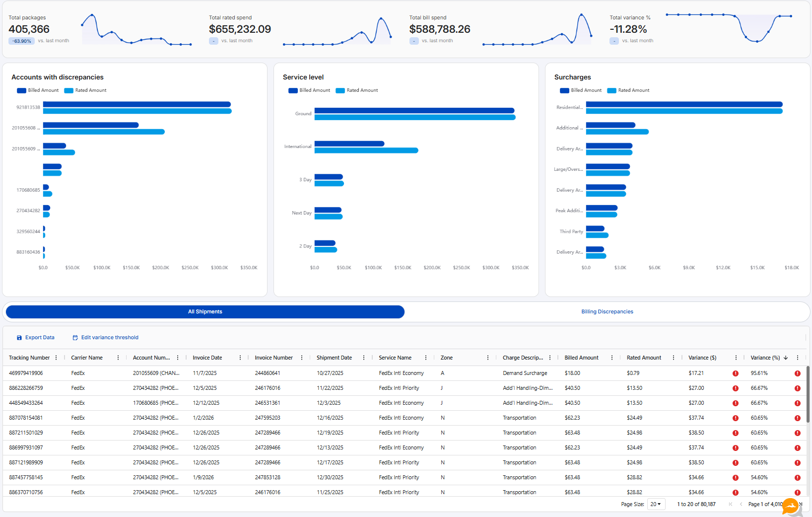Click the shipments table vertical scrollbar
The width and height of the screenshot is (812, 517).
[808, 395]
